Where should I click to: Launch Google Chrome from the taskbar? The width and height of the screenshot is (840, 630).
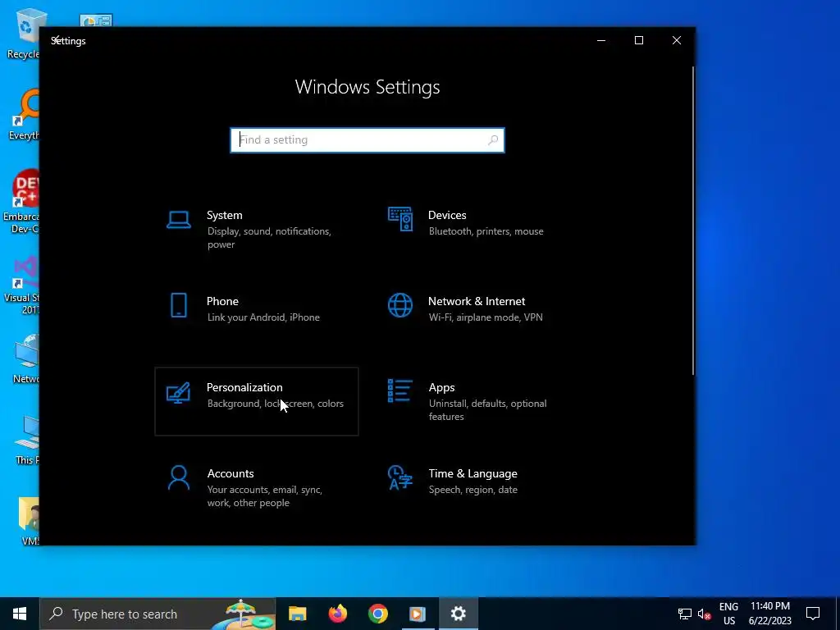[x=377, y=614]
